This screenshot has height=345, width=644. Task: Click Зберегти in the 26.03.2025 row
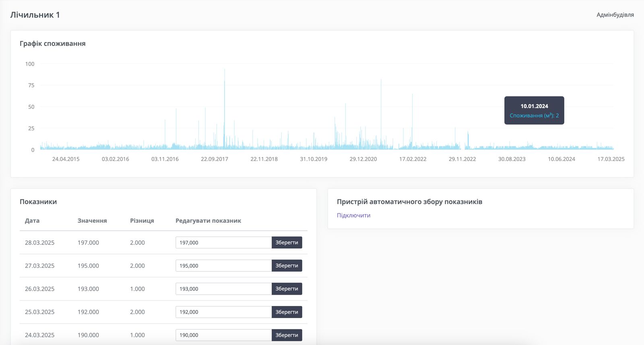(x=287, y=289)
